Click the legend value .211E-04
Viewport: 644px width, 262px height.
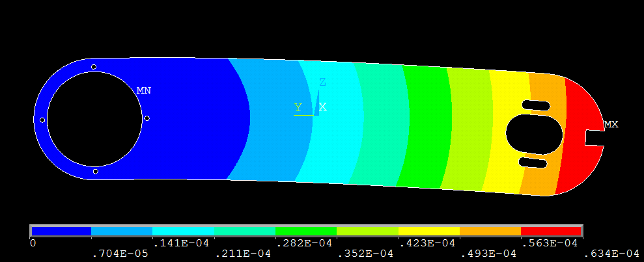(242, 254)
